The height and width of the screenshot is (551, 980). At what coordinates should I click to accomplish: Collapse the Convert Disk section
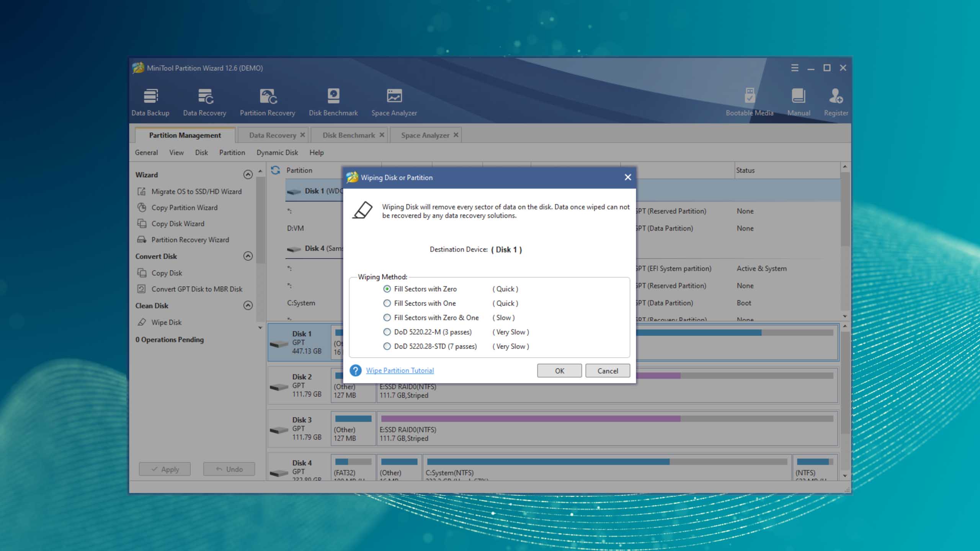tap(248, 256)
